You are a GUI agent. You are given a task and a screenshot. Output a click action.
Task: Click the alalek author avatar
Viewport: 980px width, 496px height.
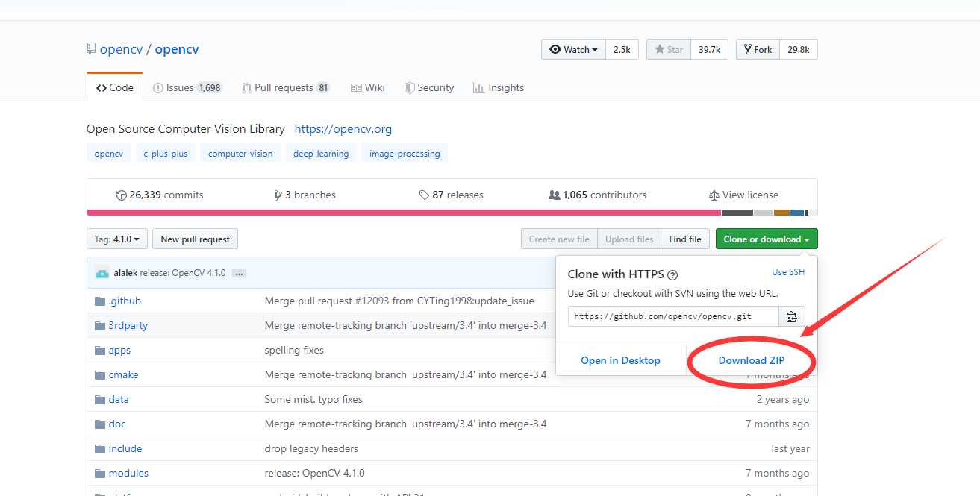pyautogui.click(x=102, y=273)
